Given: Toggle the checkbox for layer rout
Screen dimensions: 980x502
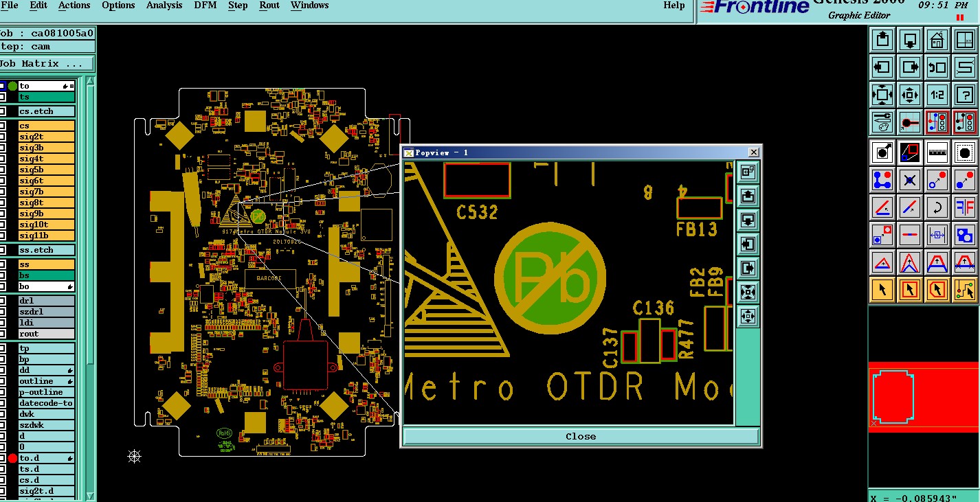Looking at the screenshot, I should click(x=3, y=334).
